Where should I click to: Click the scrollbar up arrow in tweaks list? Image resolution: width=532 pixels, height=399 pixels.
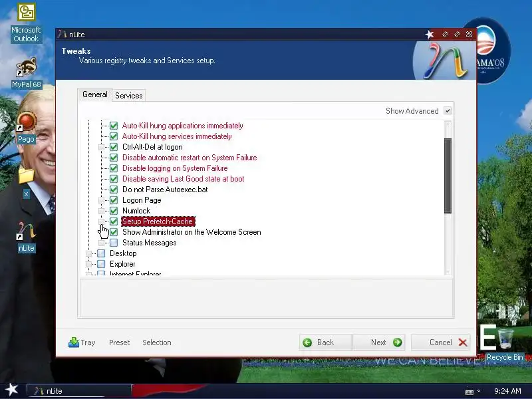tap(448, 125)
